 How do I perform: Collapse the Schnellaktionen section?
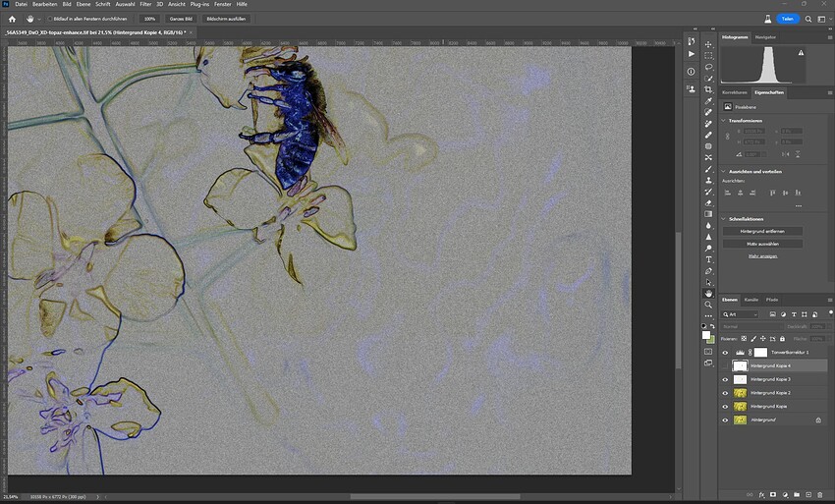(x=724, y=219)
